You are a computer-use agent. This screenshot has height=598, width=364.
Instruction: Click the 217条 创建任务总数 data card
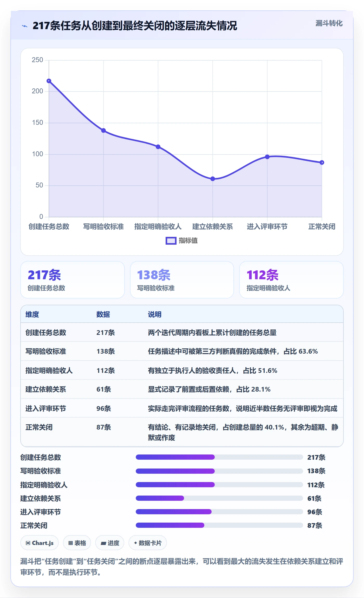pyautogui.click(x=73, y=280)
